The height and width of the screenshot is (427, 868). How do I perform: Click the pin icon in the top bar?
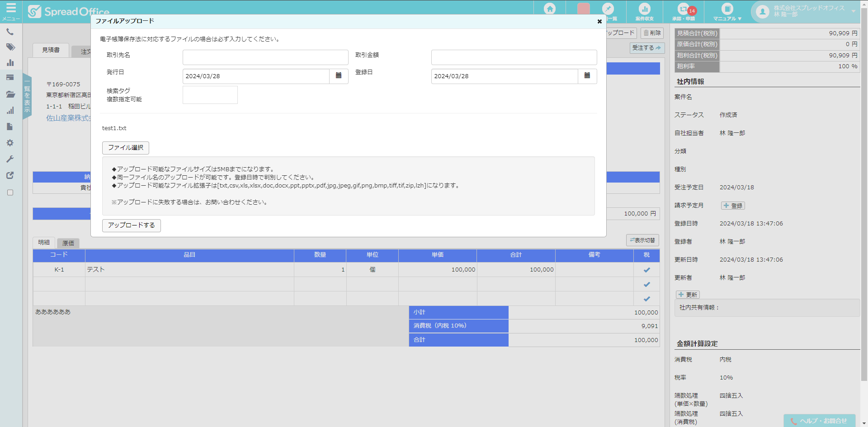pos(608,9)
